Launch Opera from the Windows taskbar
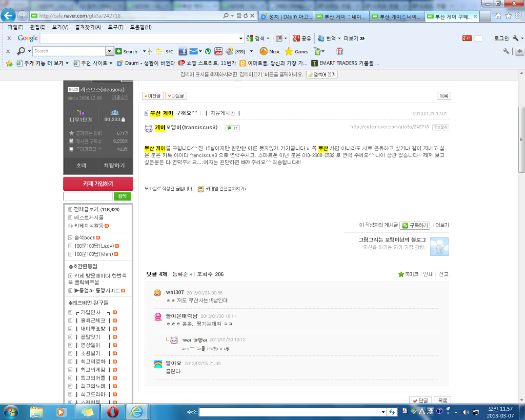Image resolution: width=525 pixels, height=420 pixels. coord(113,412)
